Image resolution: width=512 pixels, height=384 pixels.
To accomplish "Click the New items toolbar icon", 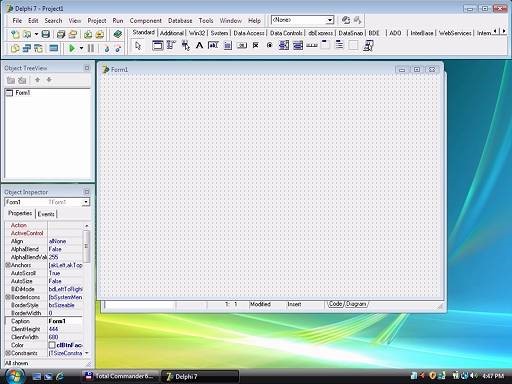I will click(x=15, y=34).
